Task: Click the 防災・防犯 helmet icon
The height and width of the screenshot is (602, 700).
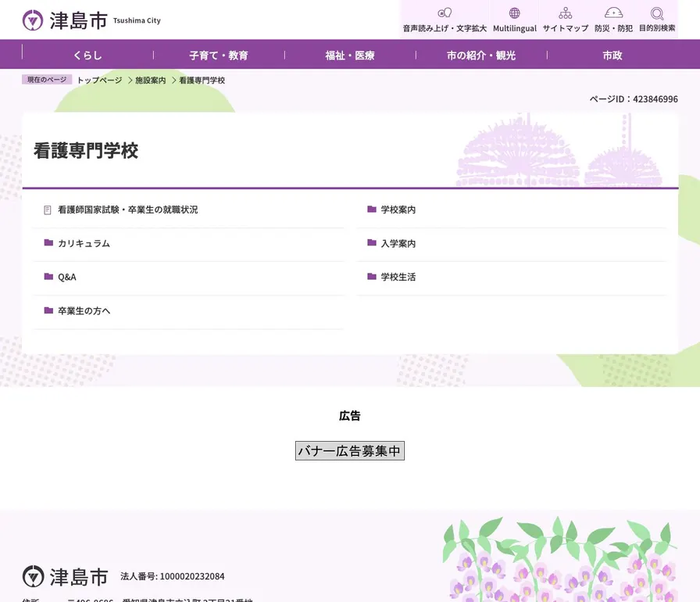Action: (x=613, y=13)
